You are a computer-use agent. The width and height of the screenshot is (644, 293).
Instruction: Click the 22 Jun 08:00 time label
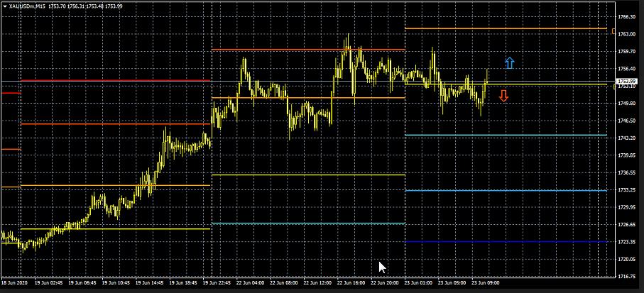tap(284, 283)
